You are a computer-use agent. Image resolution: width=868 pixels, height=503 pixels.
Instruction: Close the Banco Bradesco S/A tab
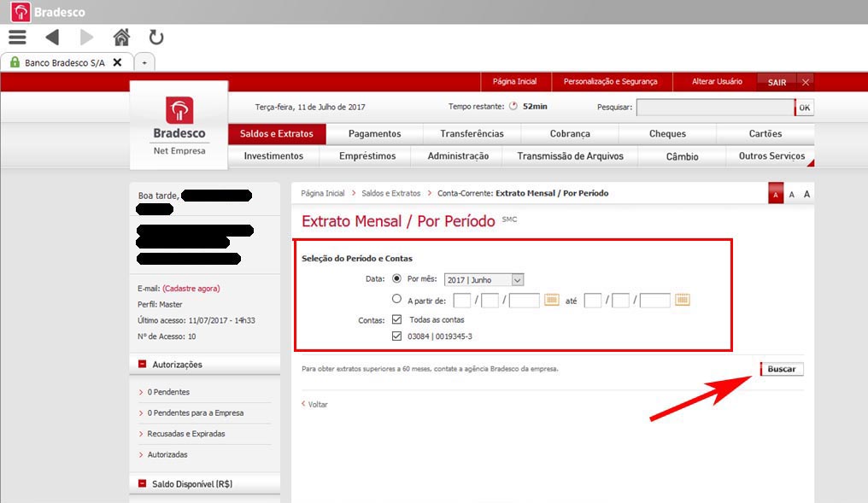[117, 62]
